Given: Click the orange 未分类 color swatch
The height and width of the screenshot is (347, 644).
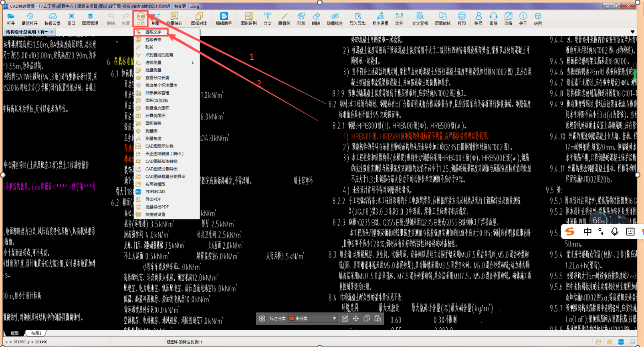Looking at the screenshot, I should (292, 319).
